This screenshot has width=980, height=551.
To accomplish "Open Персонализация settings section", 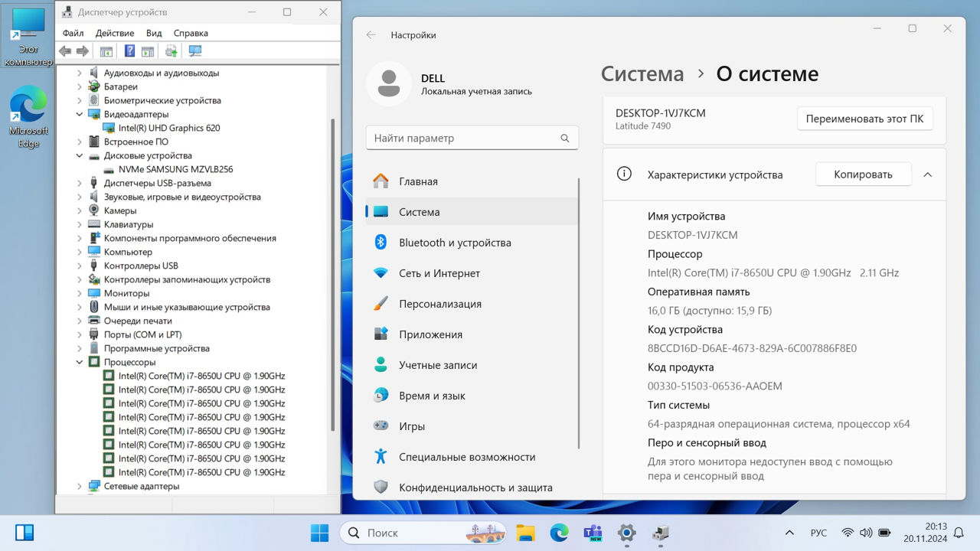I will pos(472,304).
